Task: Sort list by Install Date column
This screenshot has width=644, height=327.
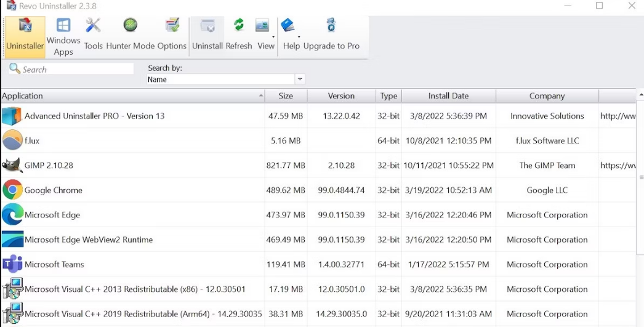Action: click(448, 96)
